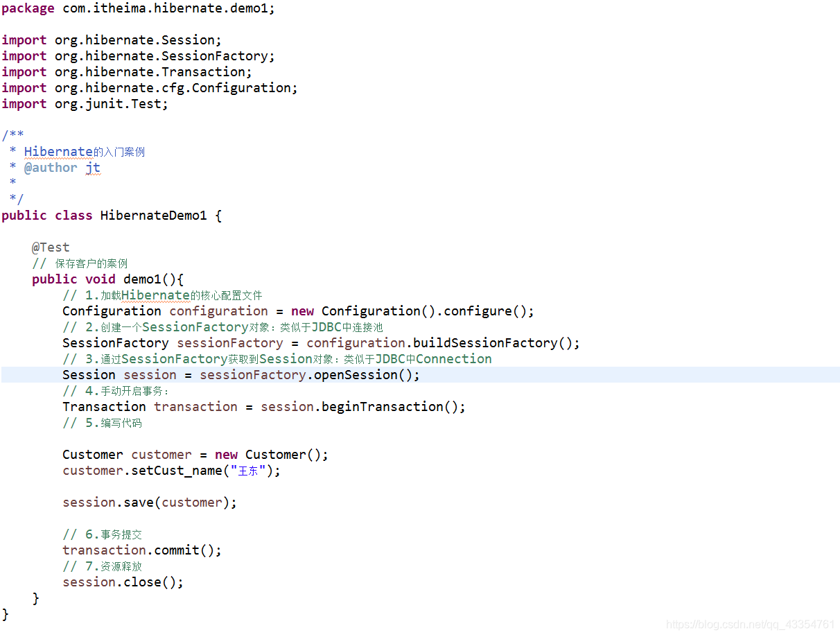This screenshot has height=637, width=840.
Task: Click comment 6.事务提交
Action: click(103, 534)
